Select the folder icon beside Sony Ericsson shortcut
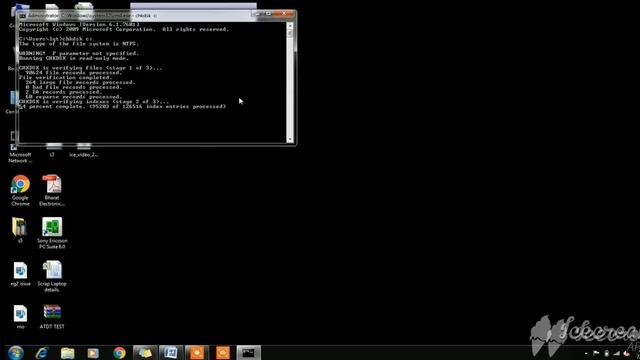Screen dimensions: 640x360 pyautogui.click(x=20, y=230)
